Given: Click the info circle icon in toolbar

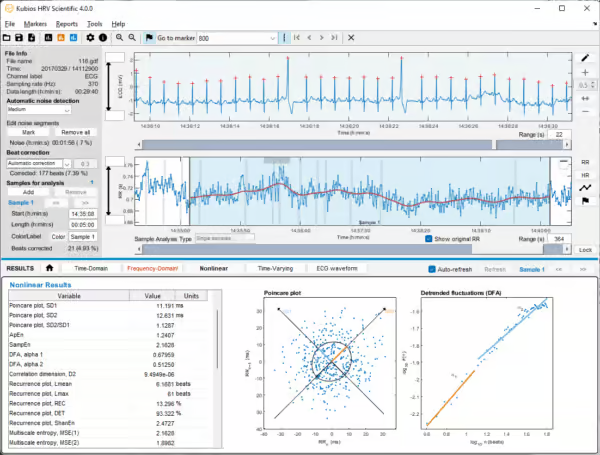Looking at the screenshot, I should click(102, 37).
